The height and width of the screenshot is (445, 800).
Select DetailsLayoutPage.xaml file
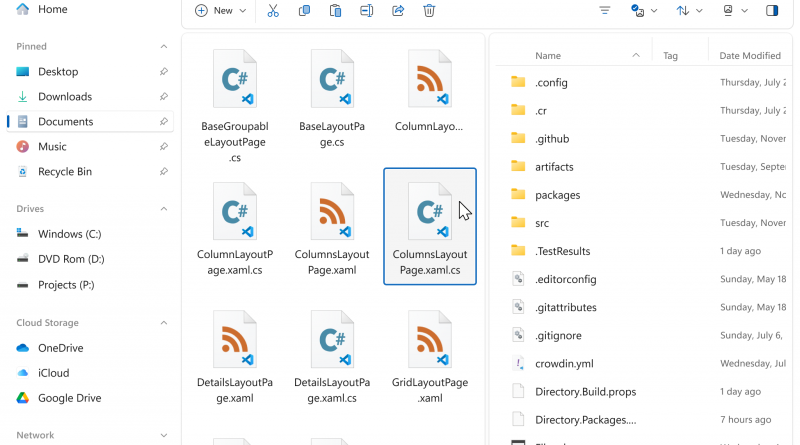click(235, 356)
